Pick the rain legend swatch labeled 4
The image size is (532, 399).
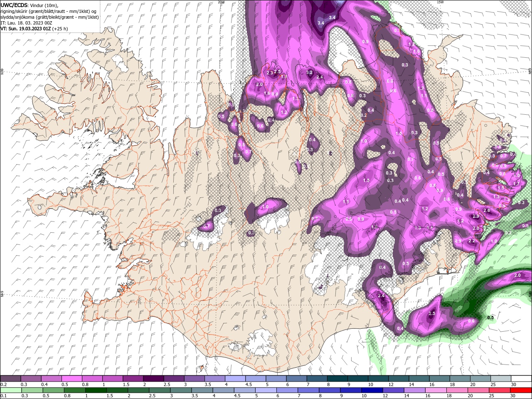click(223, 390)
